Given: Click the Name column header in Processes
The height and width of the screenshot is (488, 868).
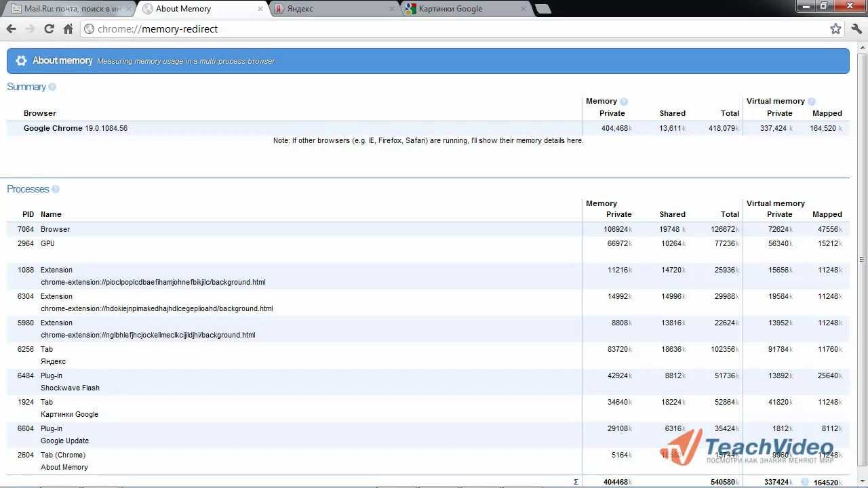Looking at the screenshot, I should point(51,214).
